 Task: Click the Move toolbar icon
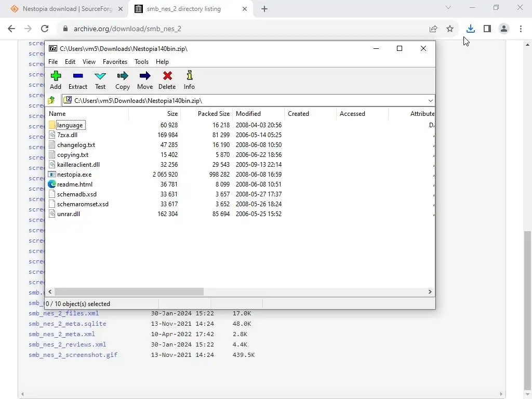tap(145, 76)
